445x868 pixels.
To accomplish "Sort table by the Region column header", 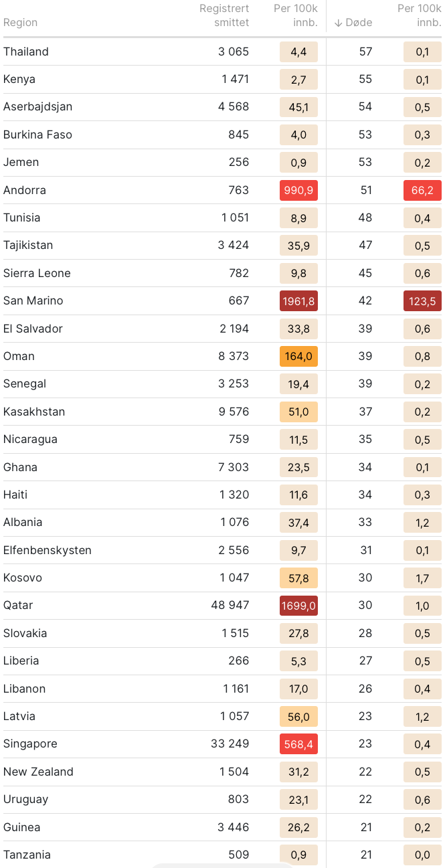I will 20,23.
